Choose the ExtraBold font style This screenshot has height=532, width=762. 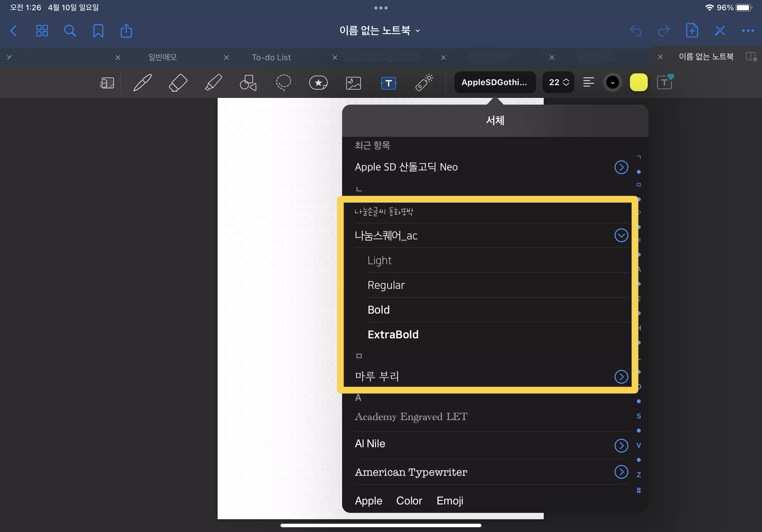pos(393,334)
